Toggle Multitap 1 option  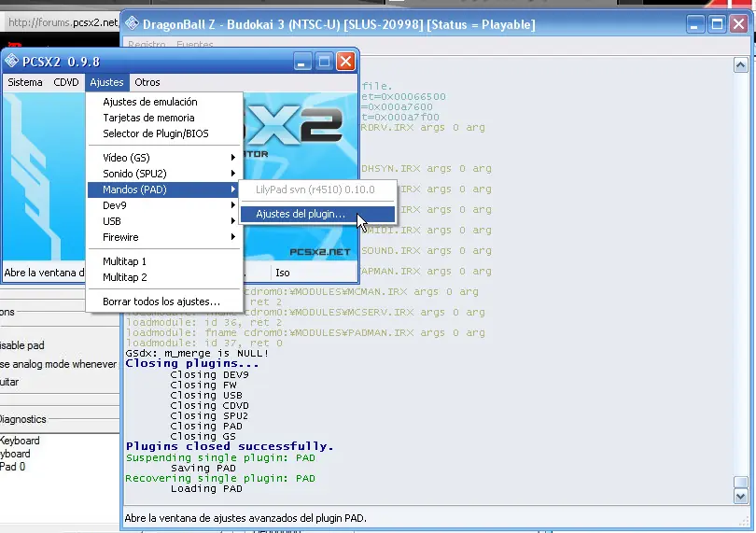(164, 261)
